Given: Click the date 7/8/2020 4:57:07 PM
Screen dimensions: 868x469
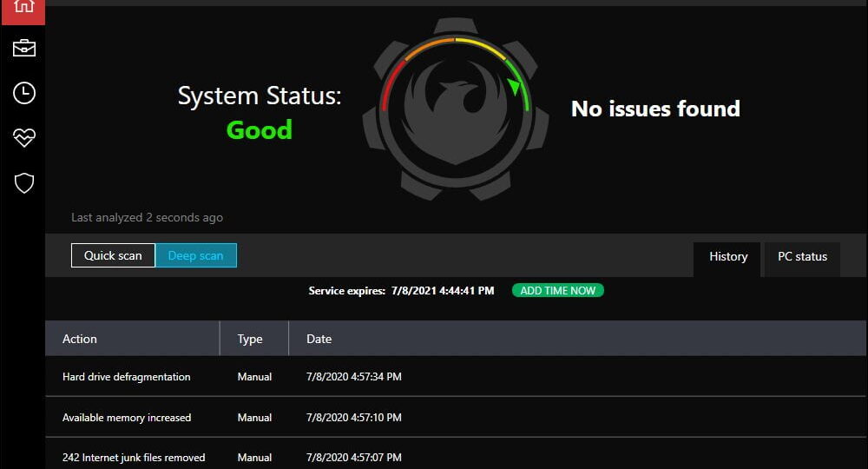Looking at the screenshot, I should (354, 458).
